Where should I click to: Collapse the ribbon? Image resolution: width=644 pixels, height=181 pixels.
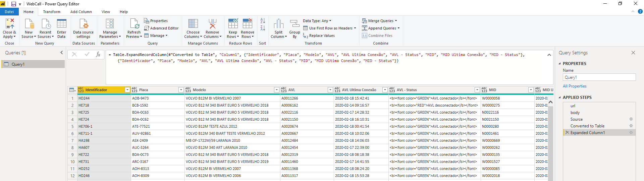coord(633,11)
